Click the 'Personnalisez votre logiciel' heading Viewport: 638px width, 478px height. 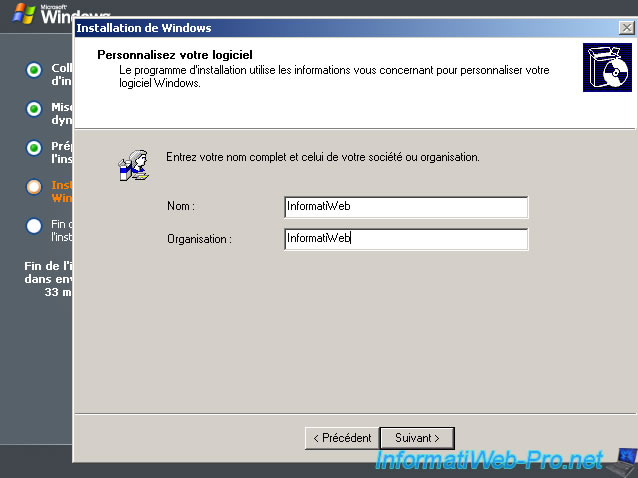tap(175, 55)
